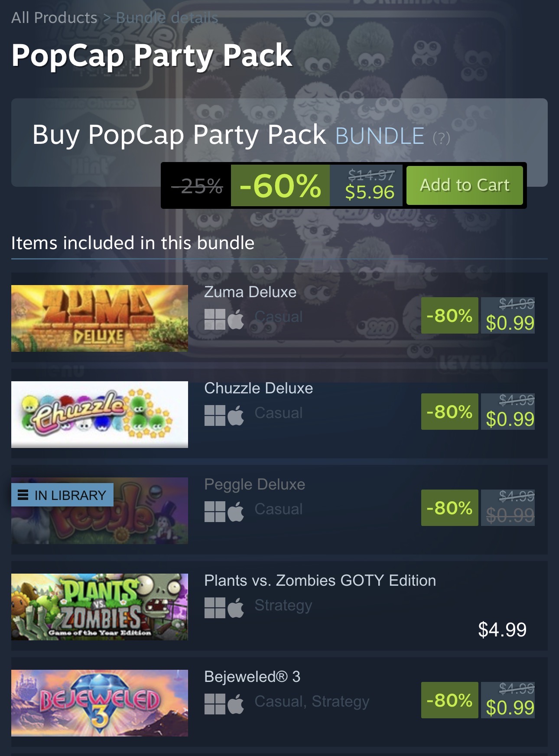Open the Chuzzle Deluxe game thumbnail
This screenshot has width=559, height=756.
click(100, 415)
